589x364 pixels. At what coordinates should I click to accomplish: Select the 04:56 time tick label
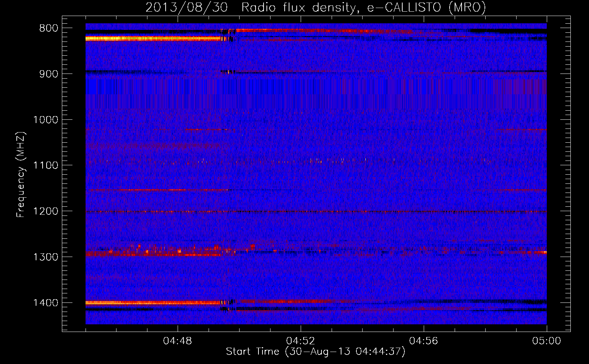click(x=424, y=341)
